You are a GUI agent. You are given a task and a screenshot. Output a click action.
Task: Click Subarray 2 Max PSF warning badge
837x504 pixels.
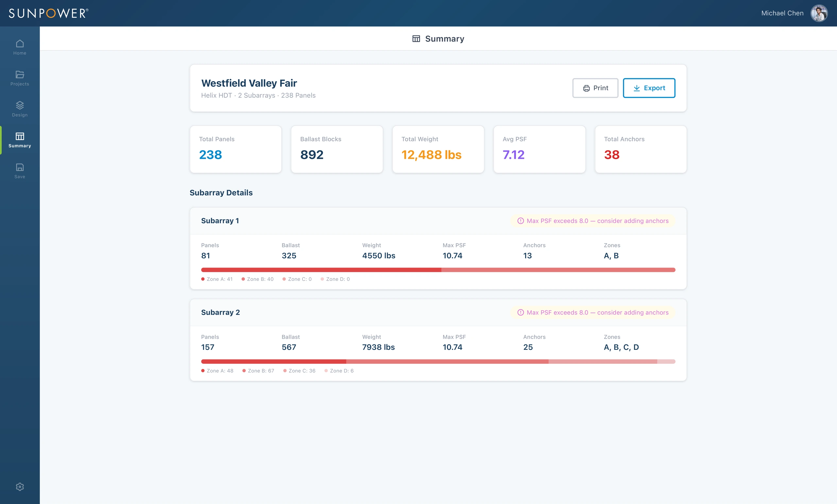[x=592, y=312]
